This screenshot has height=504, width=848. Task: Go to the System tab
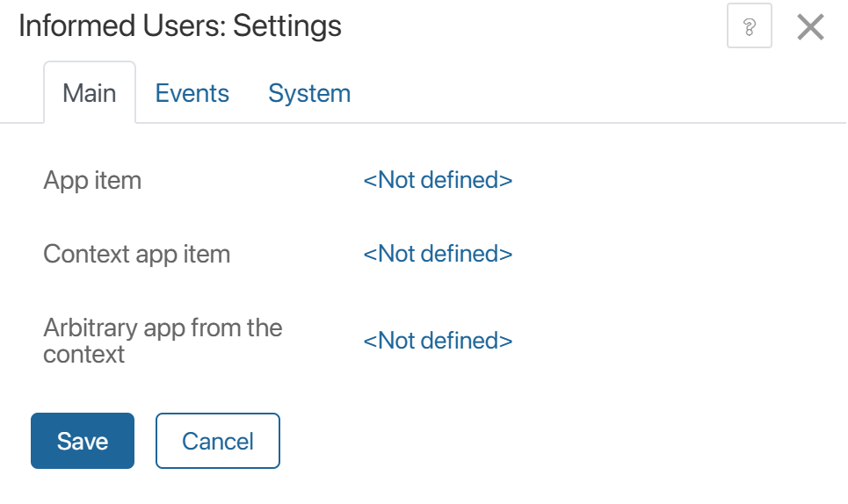pyautogui.click(x=309, y=93)
